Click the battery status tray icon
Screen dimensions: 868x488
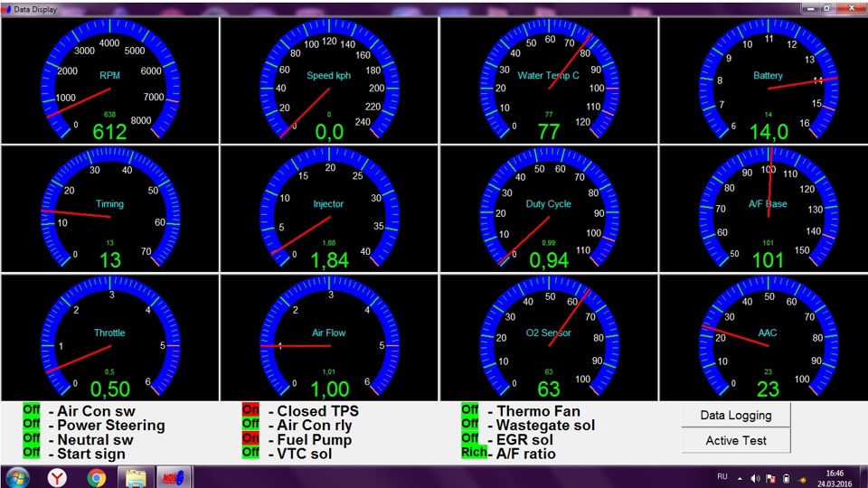pyautogui.click(x=786, y=479)
